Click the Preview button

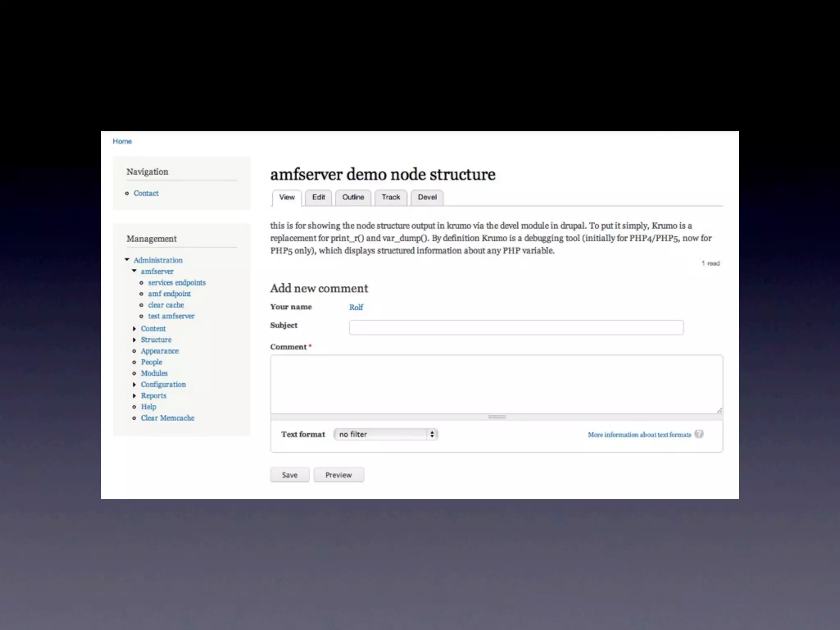click(338, 475)
